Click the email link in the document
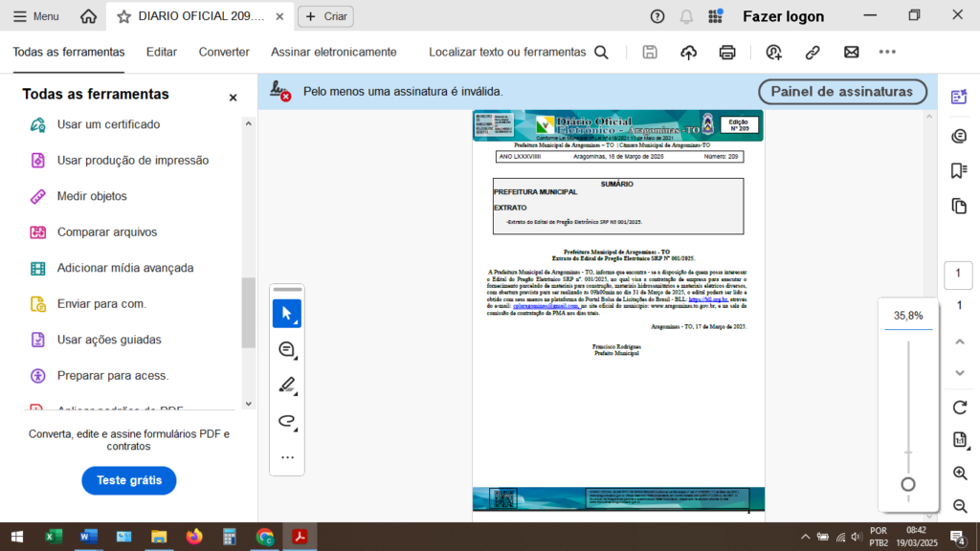 546,306
